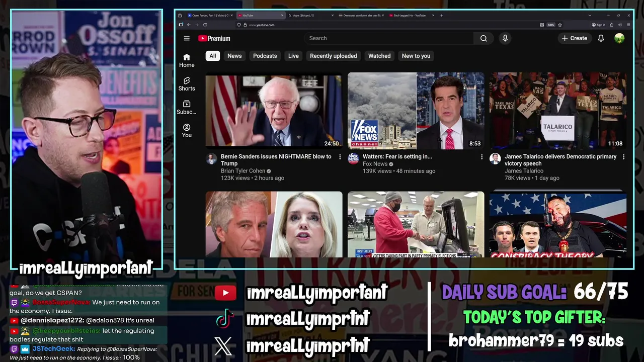The width and height of the screenshot is (644, 362).
Task: Open Watters: Fear is setting in title
Action: click(x=397, y=156)
